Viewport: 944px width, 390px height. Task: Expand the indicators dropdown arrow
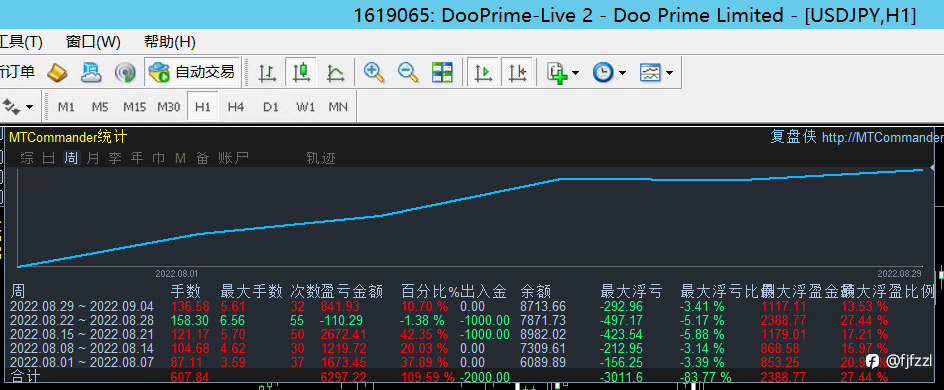pos(576,73)
